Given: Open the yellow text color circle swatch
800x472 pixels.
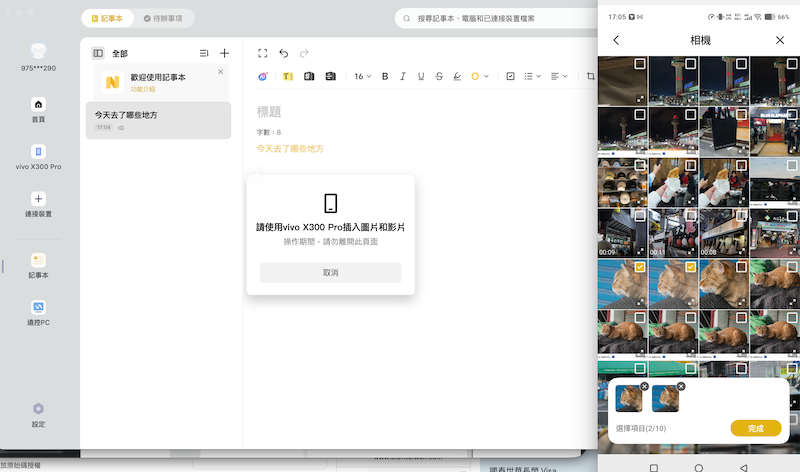Looking at the screenshot, I should pos(475,76).
